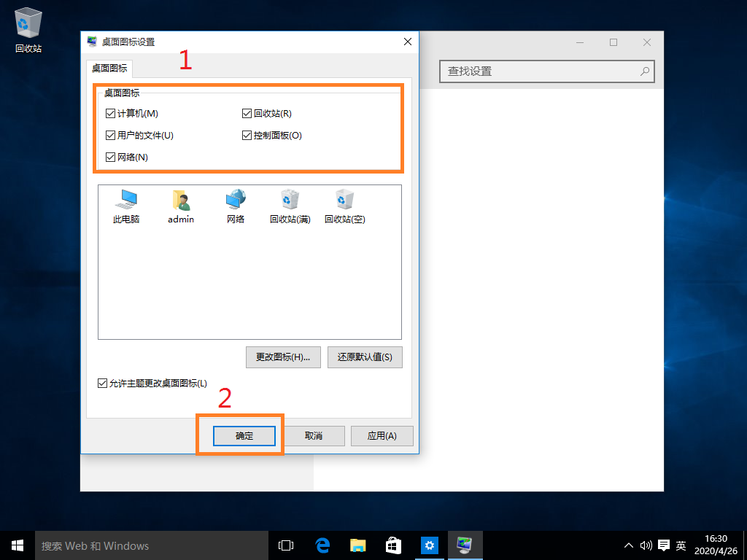Adjust the speaker volume in the tray

click(646, 545)
